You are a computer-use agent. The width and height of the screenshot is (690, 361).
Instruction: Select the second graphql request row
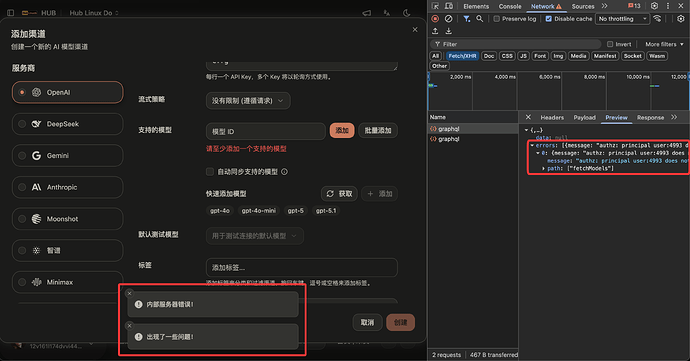tap(473, 139)
